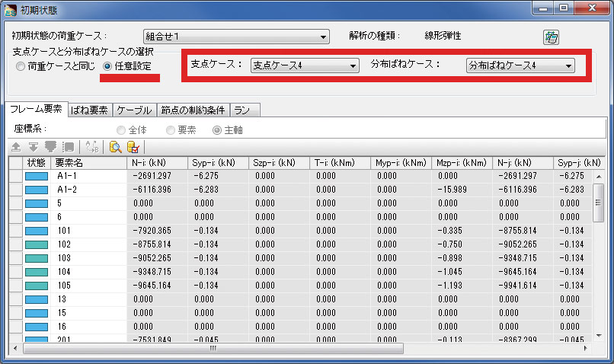The width and height of the screenshot is (614, 364).
Task: Click the 状態 column header
Action: (x=37, y=163)
